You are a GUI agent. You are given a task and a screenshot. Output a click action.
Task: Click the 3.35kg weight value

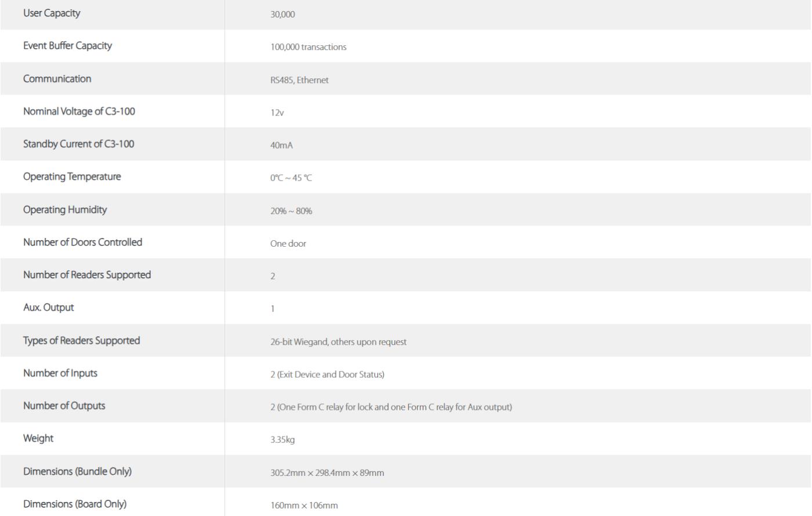pos(282,439)
